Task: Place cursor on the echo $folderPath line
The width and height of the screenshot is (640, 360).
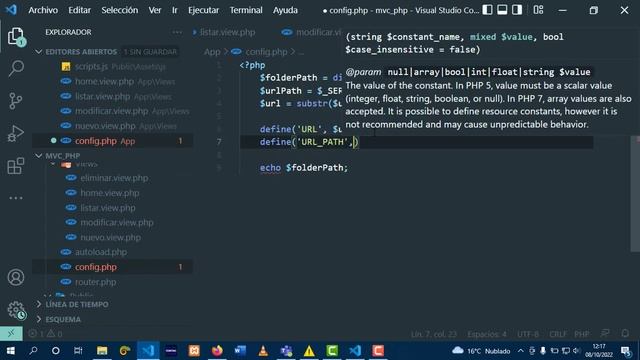Action: click(x=304, y=168)
